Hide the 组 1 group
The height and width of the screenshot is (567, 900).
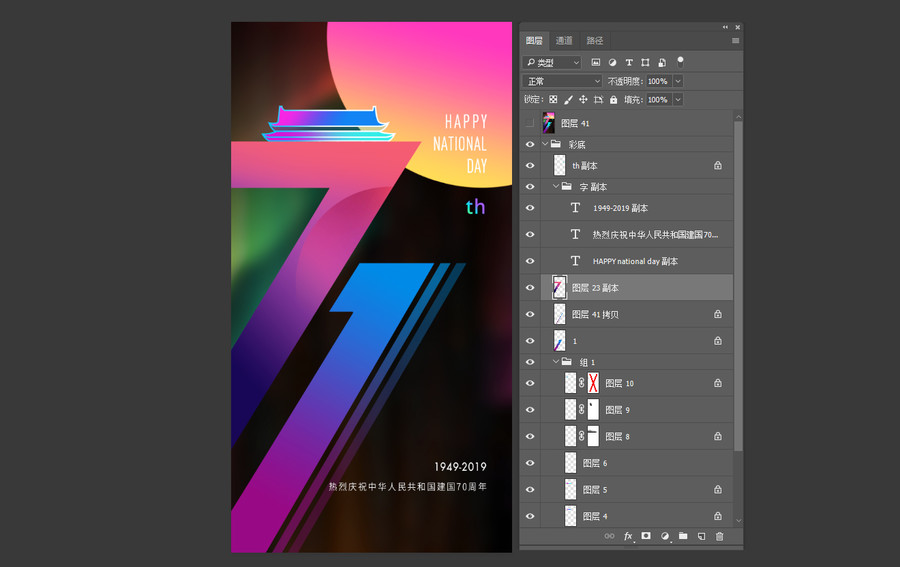(x=530, y=362)
